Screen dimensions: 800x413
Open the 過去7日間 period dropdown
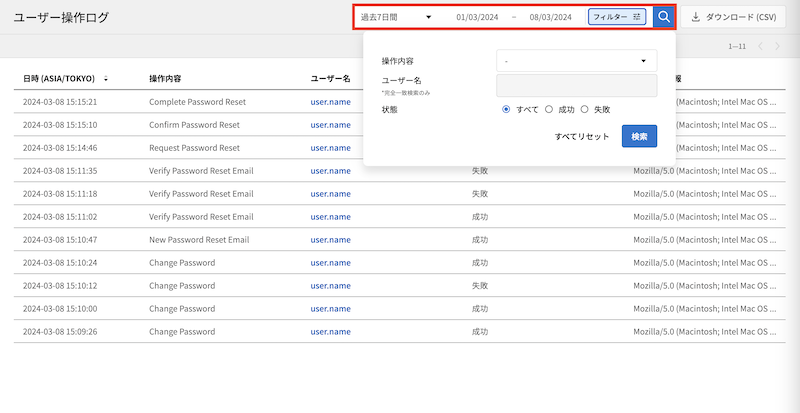(x=396, y=17)
